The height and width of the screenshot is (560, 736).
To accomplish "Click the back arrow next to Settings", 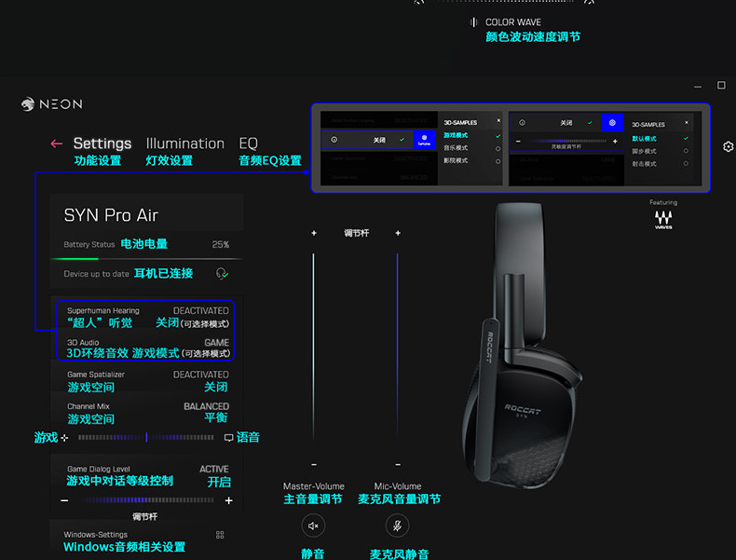I will (x=56, y=143).
